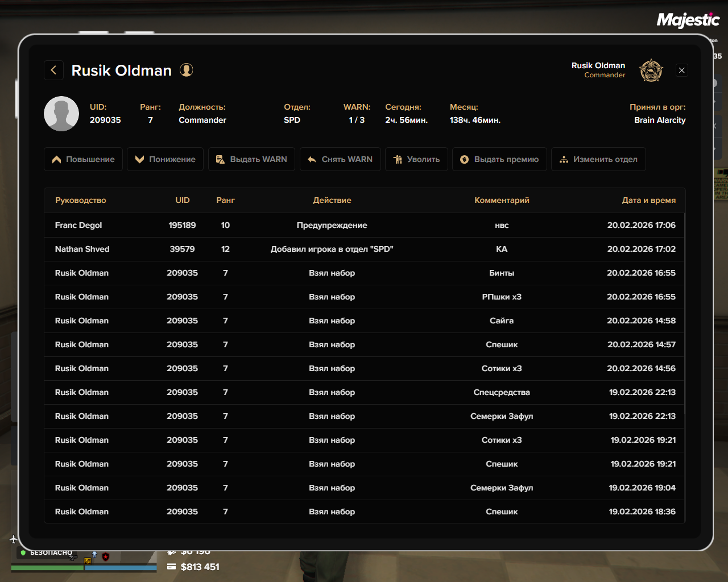The height and width of the screenshot is (582, 728).
Task: Select Nathan Shved in the log
Action: click(x=82, y=249)
